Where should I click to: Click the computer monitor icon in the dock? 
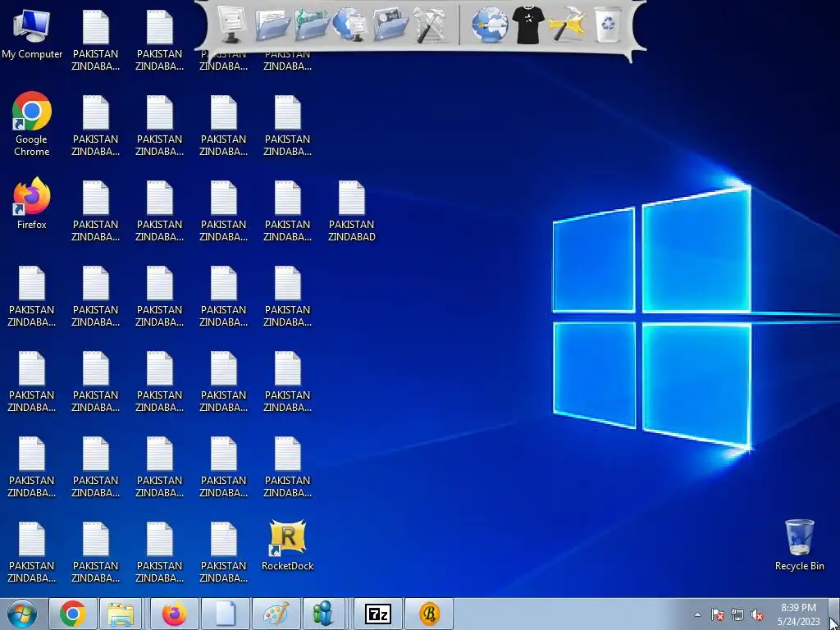(232, 25)
